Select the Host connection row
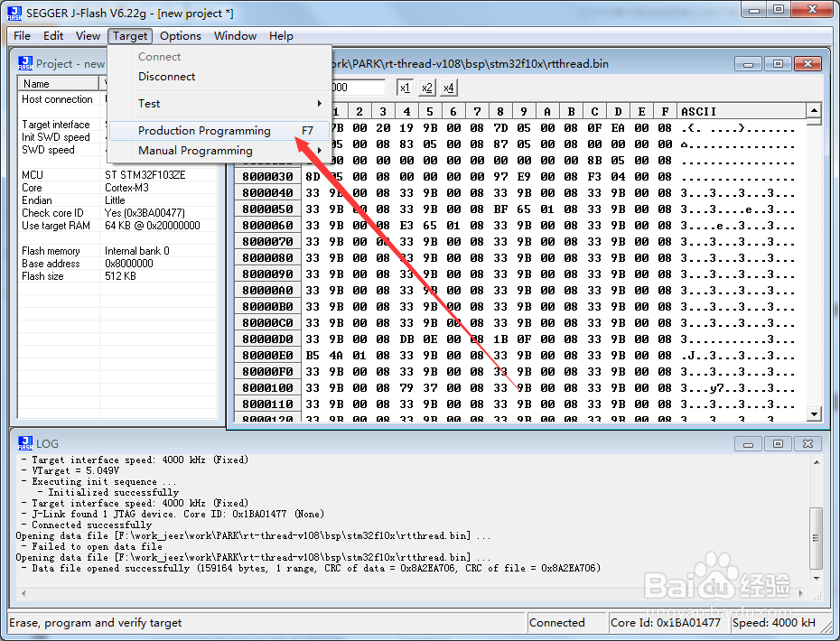The height and width of the screenshot is (641, 840). tap(63, 99)
